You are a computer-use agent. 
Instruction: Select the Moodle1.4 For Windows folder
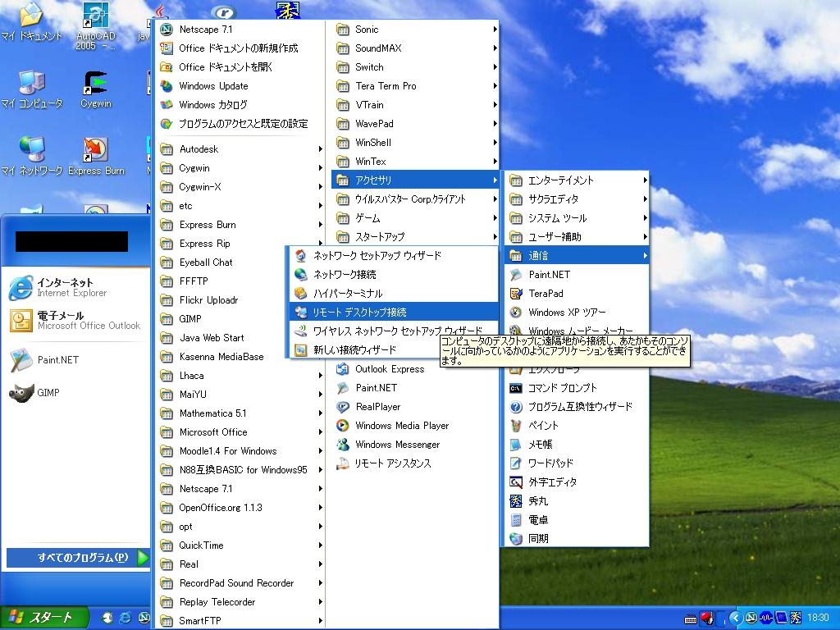pos(241,451)
